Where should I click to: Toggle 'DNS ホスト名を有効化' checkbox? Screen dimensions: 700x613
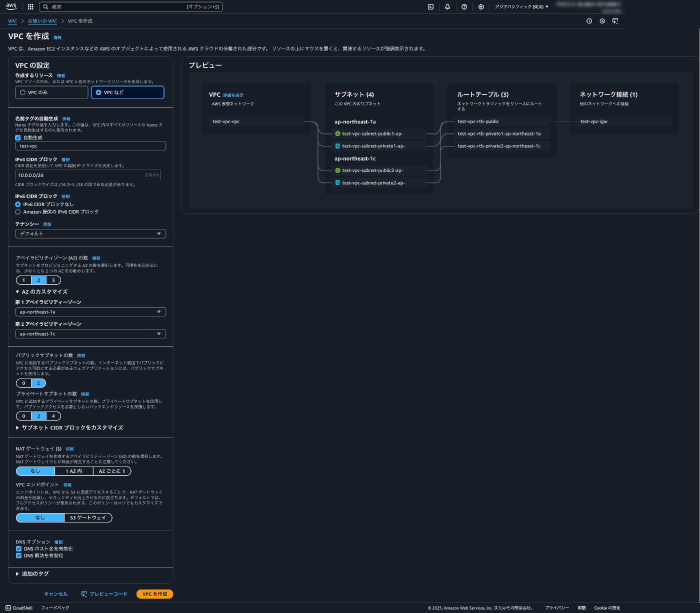click(18, 548)
